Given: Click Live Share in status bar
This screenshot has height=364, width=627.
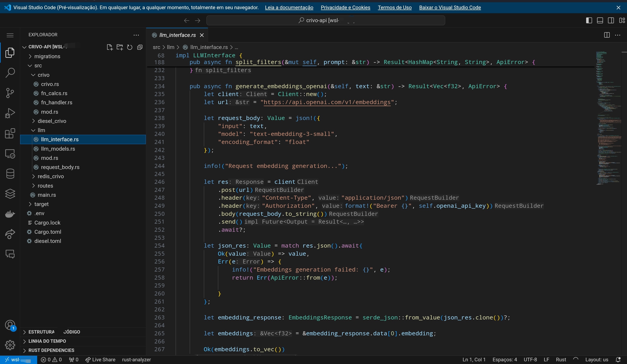Looking at the screenshot, I should [x=100, y=360].
